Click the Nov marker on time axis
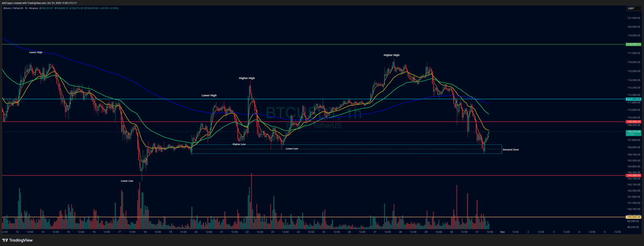 [x=502, y=232]
